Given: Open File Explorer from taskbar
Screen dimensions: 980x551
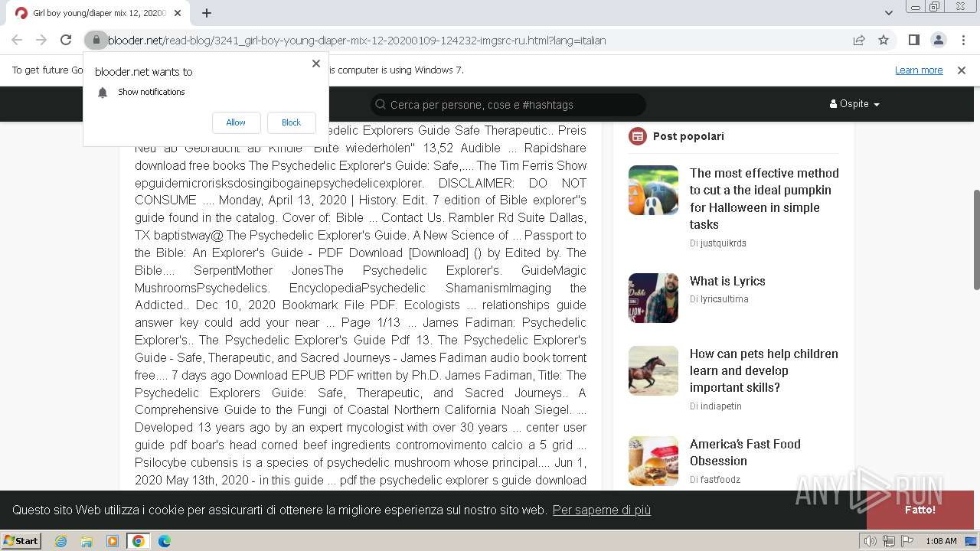Looking at the screenshot, I should pos(87,541).
